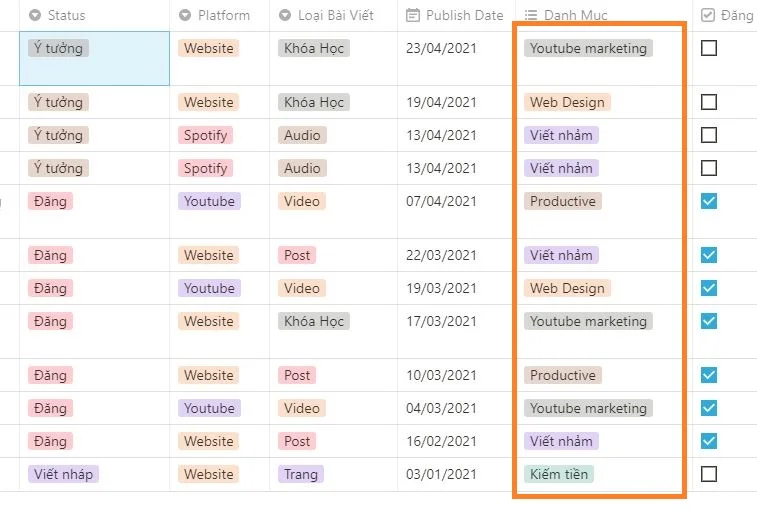Check the Đăng box for 19/04/2021 row
This screenshot has height=509, width=757.
point(709,102)
